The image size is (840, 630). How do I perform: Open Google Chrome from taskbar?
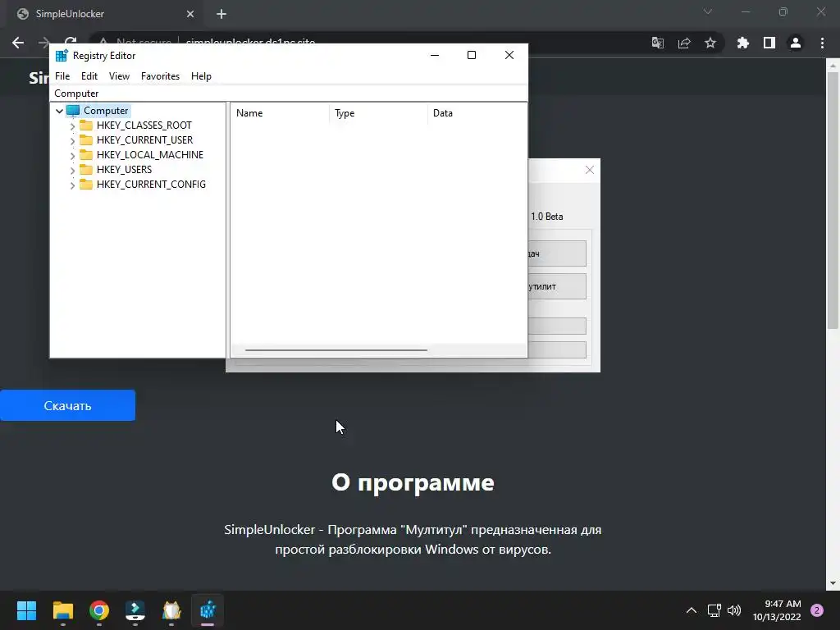coord(99,610)
